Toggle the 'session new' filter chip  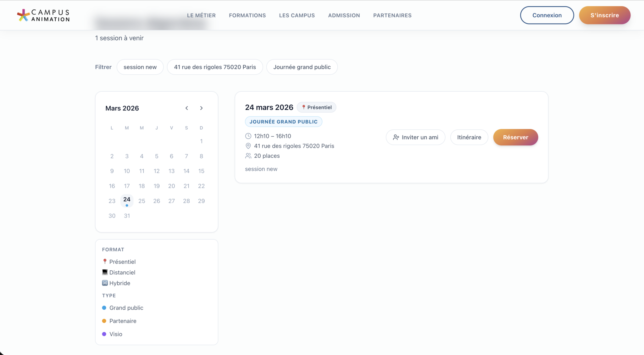point(140,67)
